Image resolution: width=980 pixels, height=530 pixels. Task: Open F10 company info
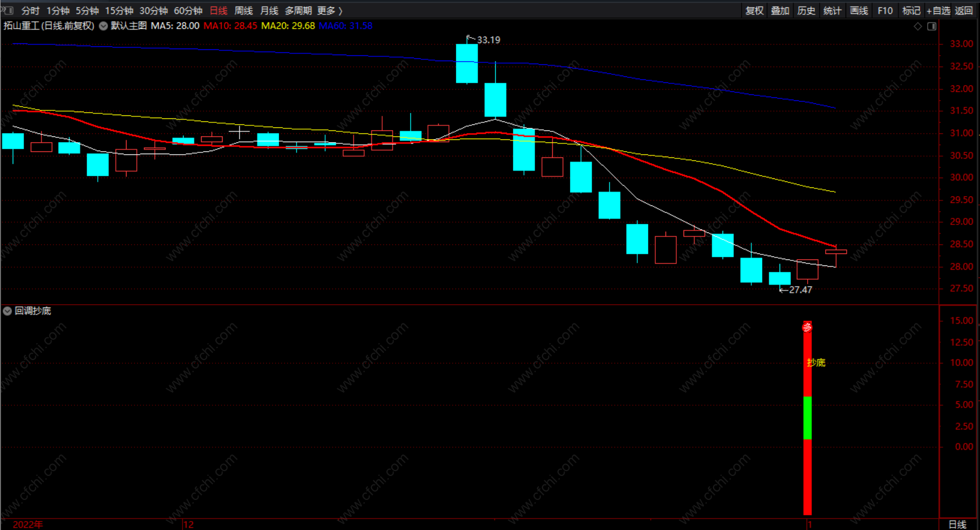(885, 11)
